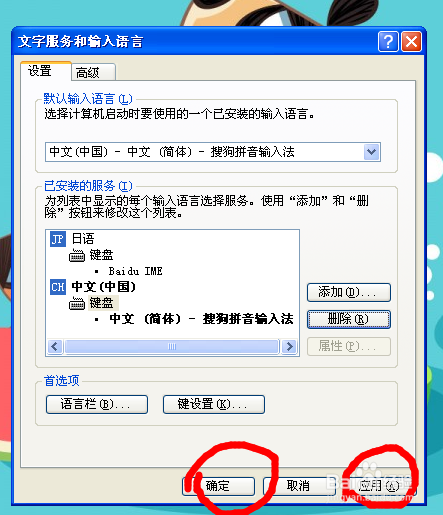Select the 设置 tab
The image size is (443, 515).
(x=46, y=71)
